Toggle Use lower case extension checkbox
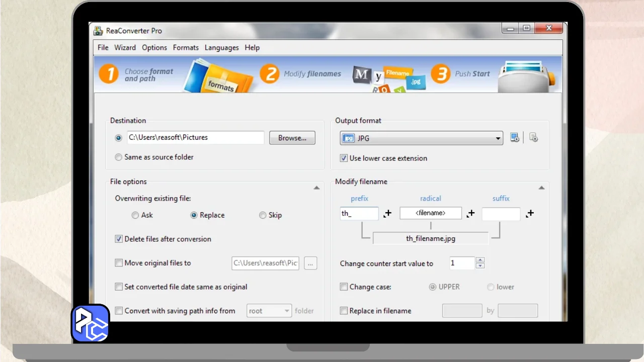The height and width of the screenshot is (362, 644). 344,158
